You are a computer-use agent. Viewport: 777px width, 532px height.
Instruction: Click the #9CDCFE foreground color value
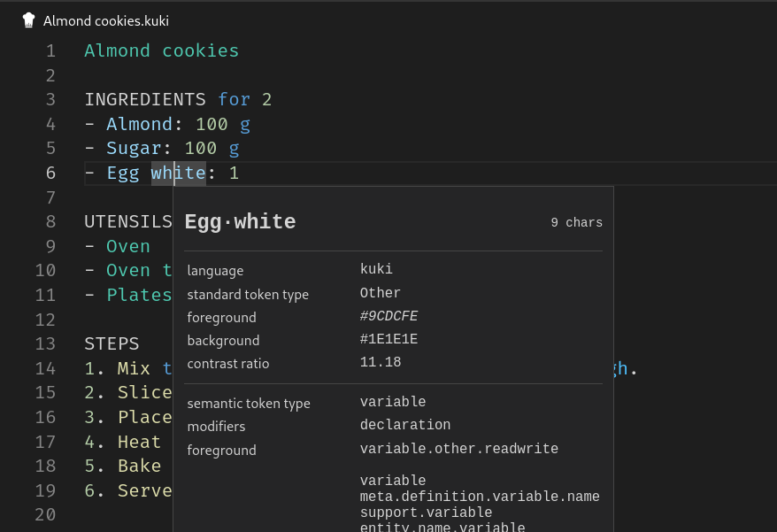[x=388, y=316]
